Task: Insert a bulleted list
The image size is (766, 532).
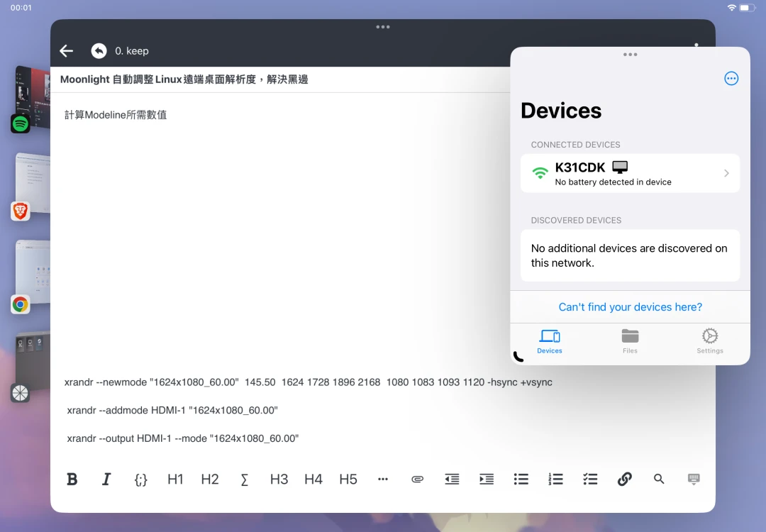Action: pos(521,480)
